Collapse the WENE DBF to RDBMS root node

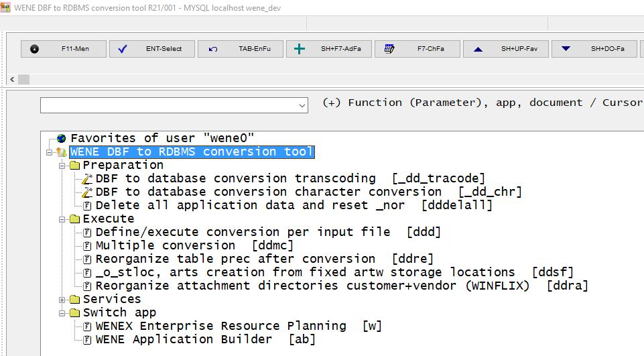point(50,152)
